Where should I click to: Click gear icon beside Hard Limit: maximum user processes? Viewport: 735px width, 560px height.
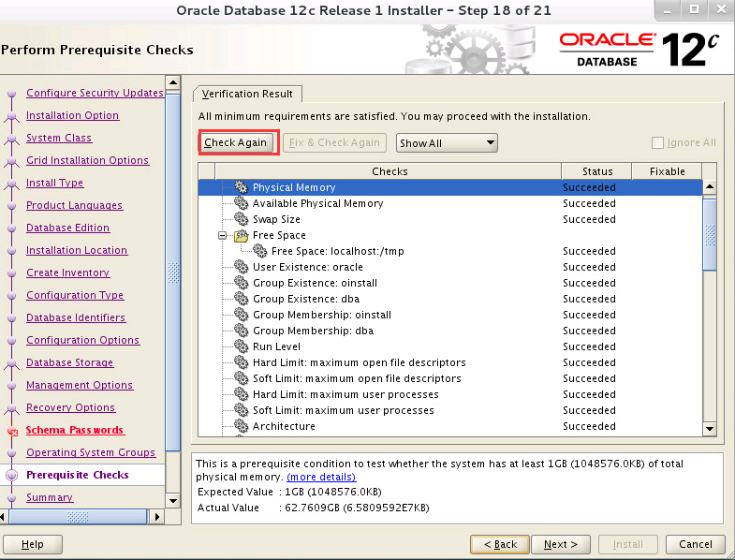click(x=241, y=394)
